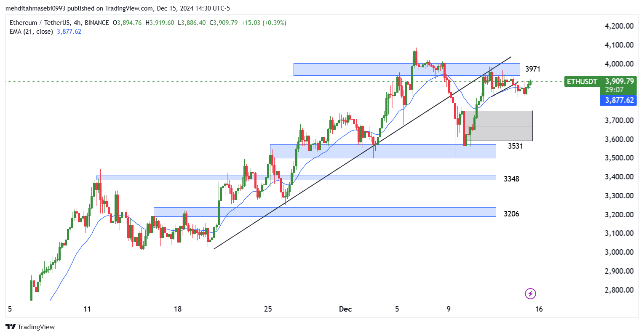Click the 2,800.00 price axis label

click(x=619, y=290)
